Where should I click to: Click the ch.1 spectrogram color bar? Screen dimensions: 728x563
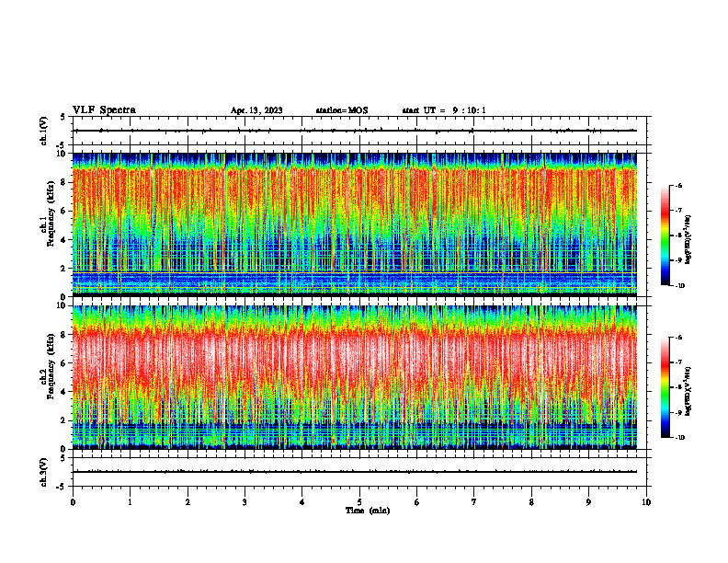[x=665, y=236]
